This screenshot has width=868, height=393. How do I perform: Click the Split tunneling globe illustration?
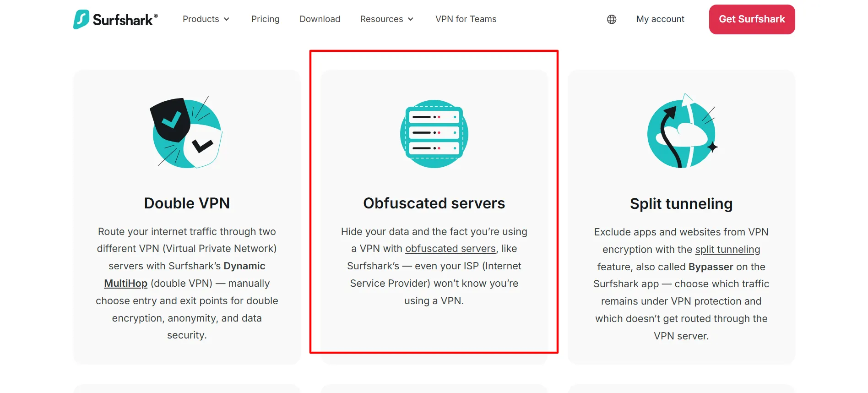point(682,131)
